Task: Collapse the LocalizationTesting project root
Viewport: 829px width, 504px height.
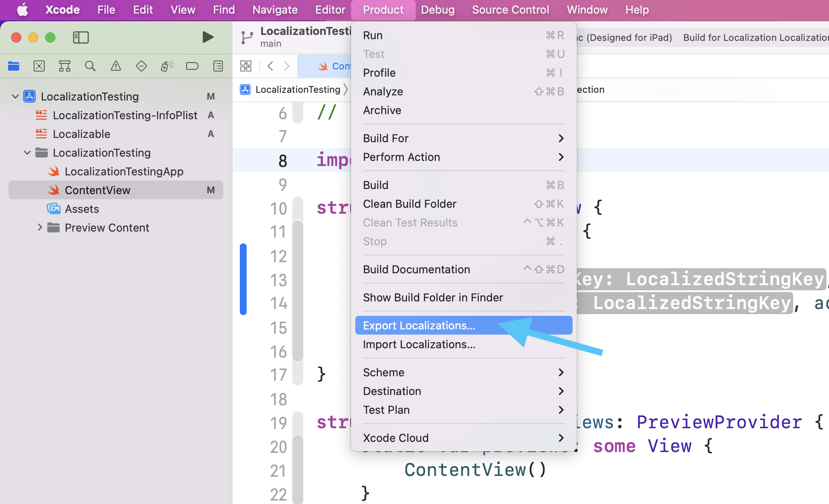Action: (x=15, y=97)
